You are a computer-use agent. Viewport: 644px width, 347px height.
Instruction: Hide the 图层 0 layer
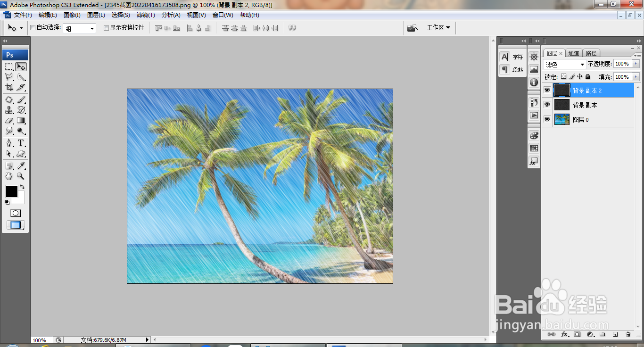[547, 119]
